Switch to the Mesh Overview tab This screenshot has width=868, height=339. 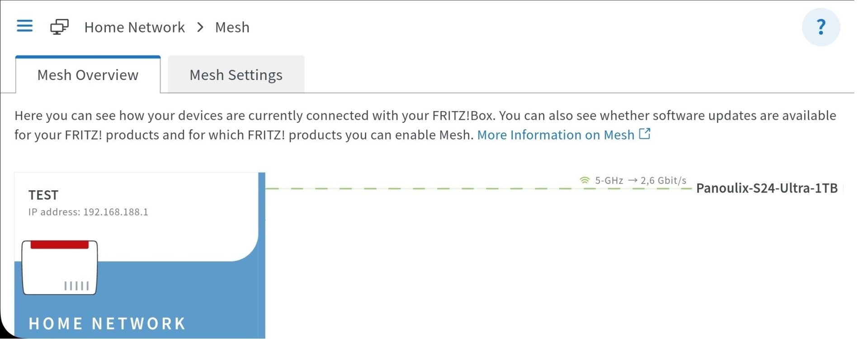point(88,75)
